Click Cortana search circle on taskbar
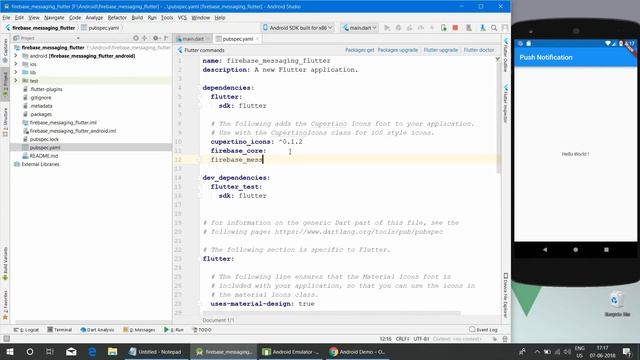This screenshot has width=640, height=360. click(30, 351)
